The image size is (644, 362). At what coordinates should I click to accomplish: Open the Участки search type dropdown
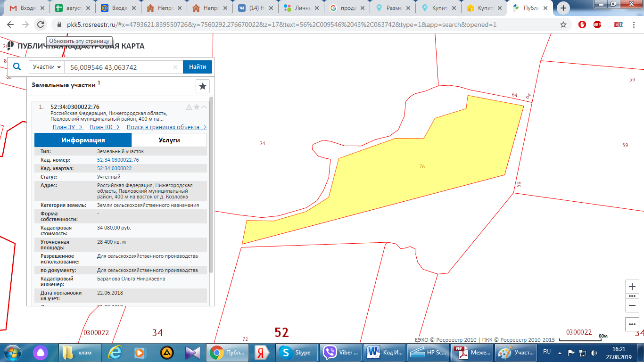[47, 67]
